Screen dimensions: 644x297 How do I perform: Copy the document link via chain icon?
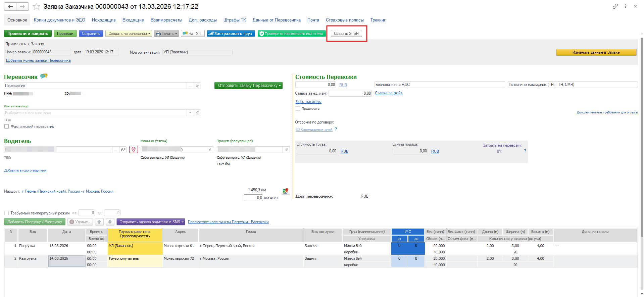(x=615, y=6)
